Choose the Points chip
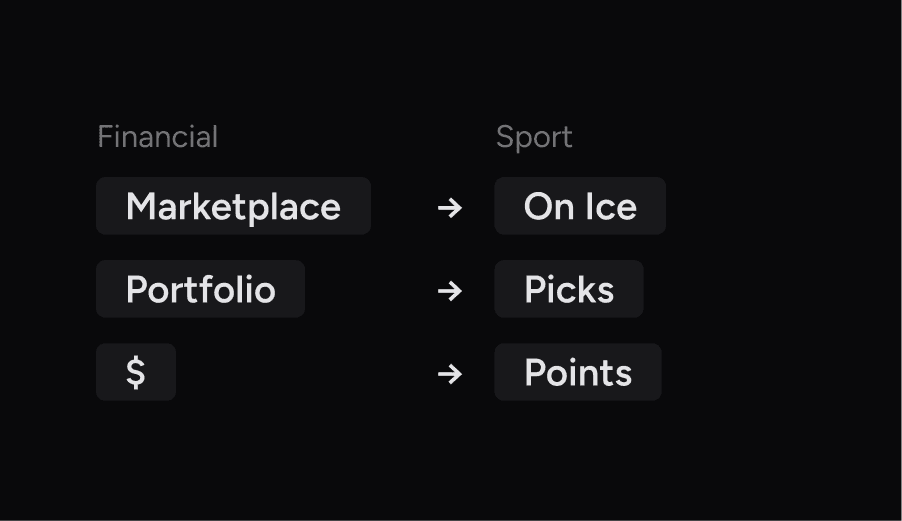This screenshot has width=902, height=521. pos(577,372)
